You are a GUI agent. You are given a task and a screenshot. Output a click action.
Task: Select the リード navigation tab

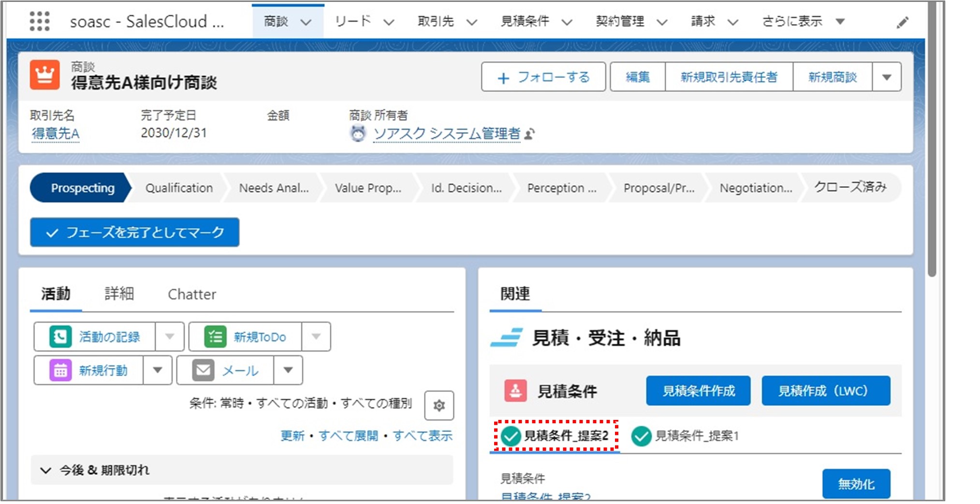tap(353, 21)
